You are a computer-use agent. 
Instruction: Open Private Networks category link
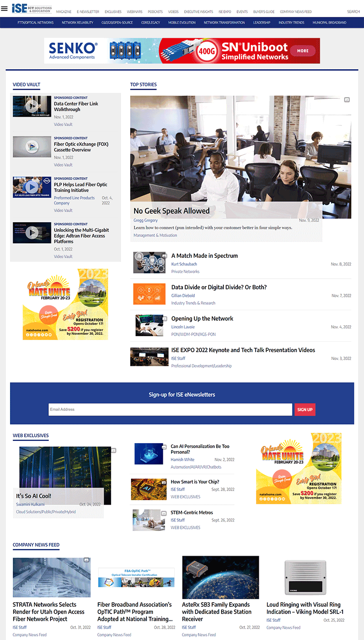pos(185,272)
